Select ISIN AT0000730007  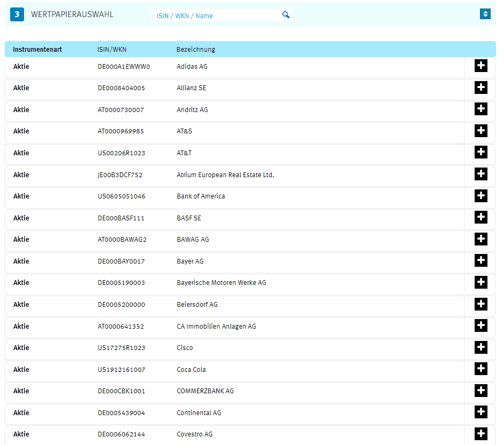(121, 110)
